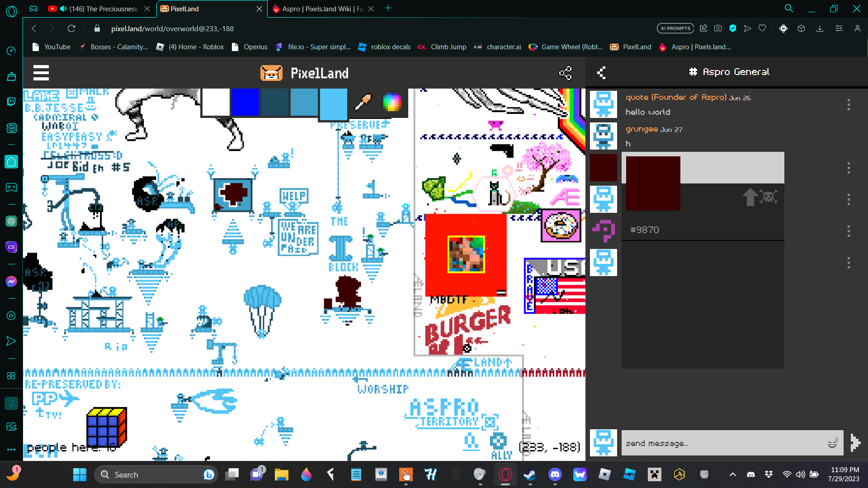Select the eyedropper color picker tool
Screen dimensions: 868x488
(x=363, y=103)
